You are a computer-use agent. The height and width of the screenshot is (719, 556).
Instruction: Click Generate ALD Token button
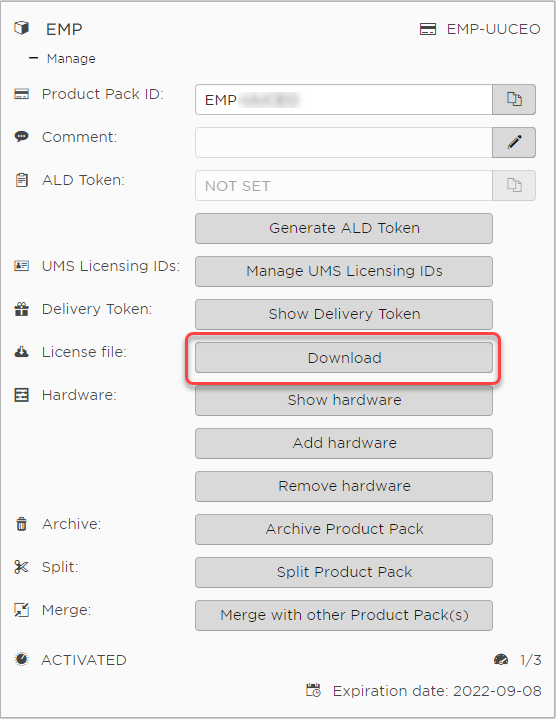pos(344,228)
